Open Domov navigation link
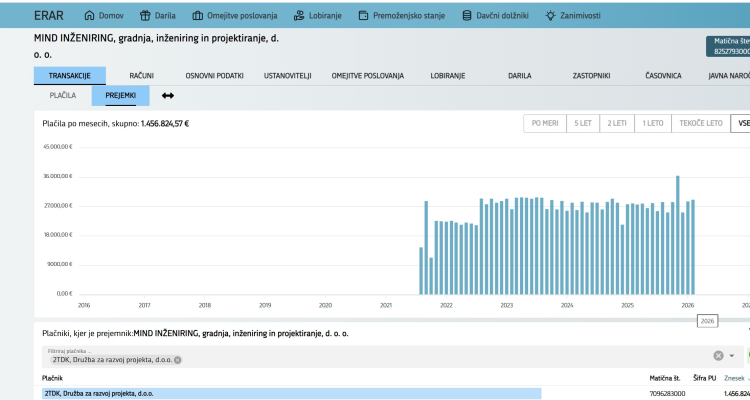The width and height of the screenshot is (750, 400). pos(104,15)
